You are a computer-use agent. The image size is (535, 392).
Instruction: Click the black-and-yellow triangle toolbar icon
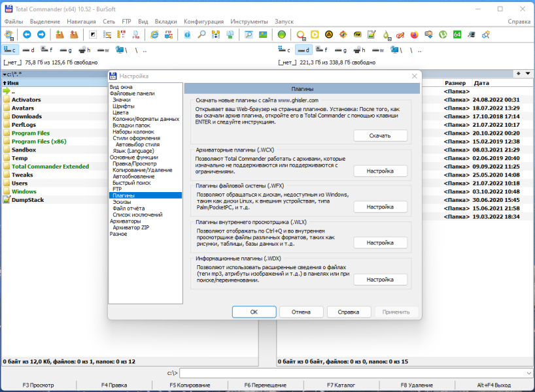(329, 35)
